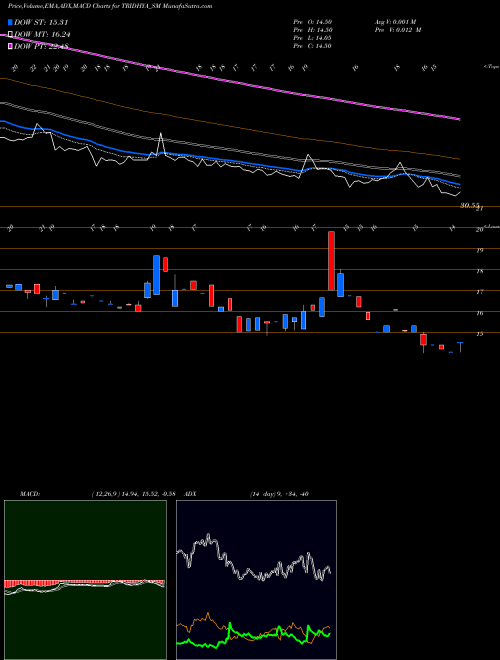Click the price axis label 19
500x660 pixels.
coord(479,250)
